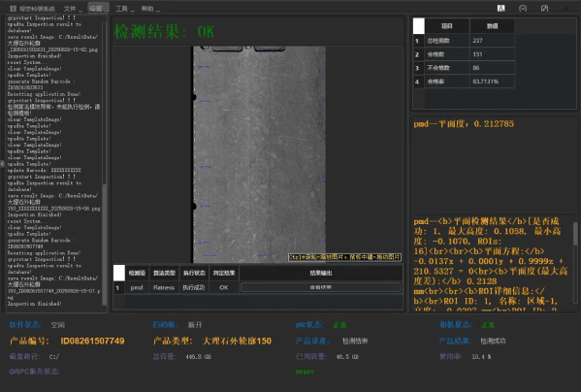Click the product ID ID08261507749 text
This screenshot has height=392, width=581.
(x=93, y=341)
